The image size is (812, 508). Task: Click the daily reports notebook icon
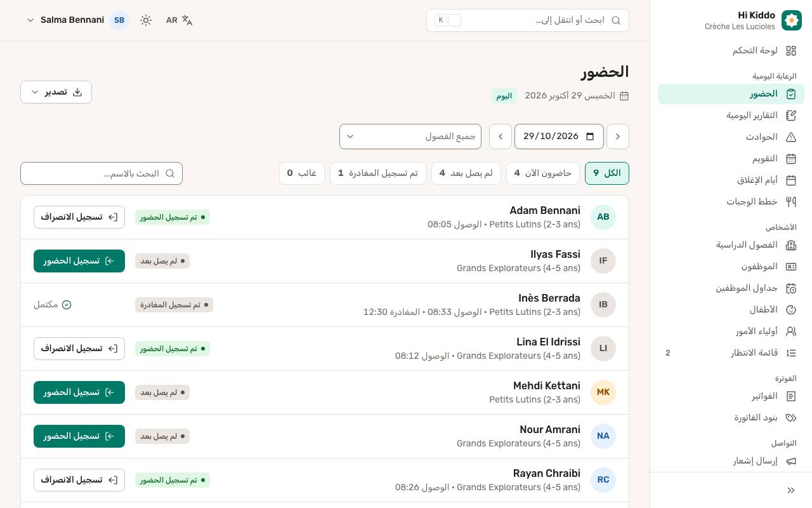[791, 116]
